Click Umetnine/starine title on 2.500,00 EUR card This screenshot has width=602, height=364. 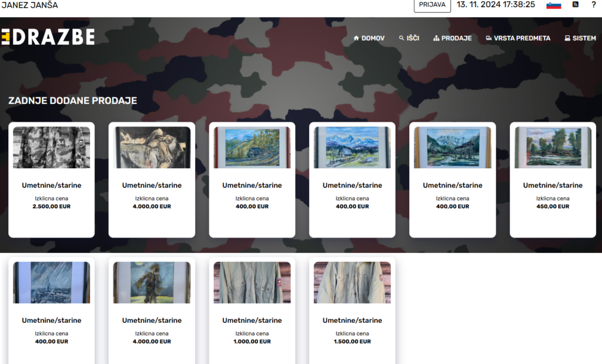point(52,185)
